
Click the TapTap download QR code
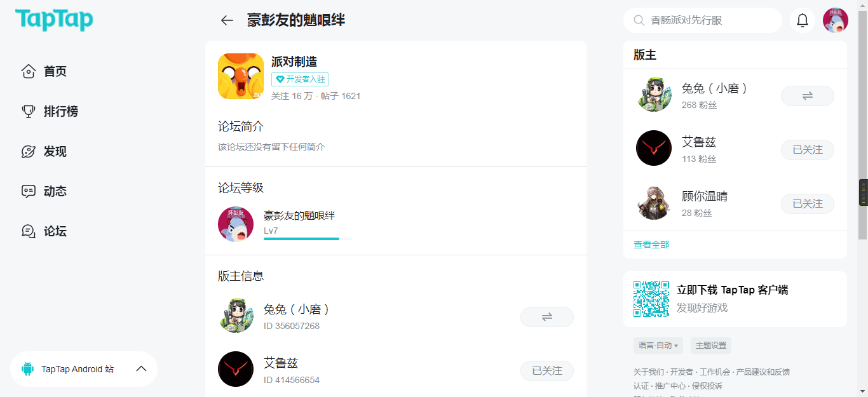(x=651, y=299)
